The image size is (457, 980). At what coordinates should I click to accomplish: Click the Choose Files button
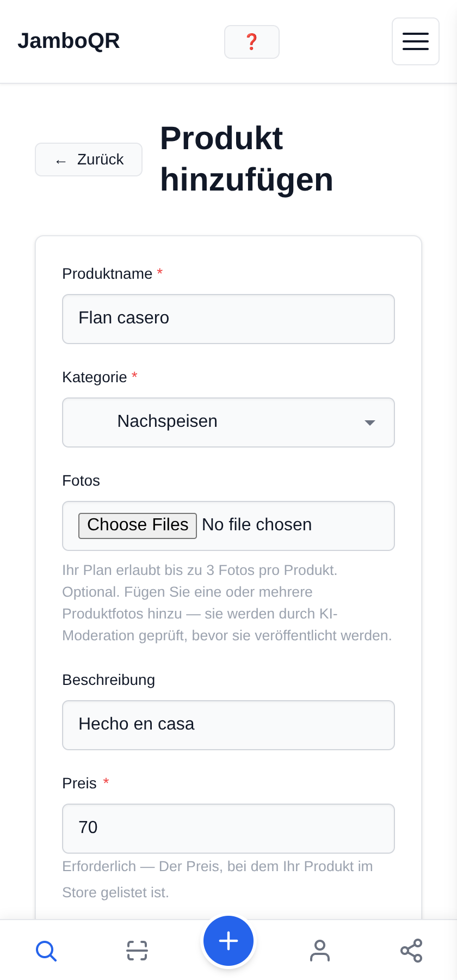(138, 525)
